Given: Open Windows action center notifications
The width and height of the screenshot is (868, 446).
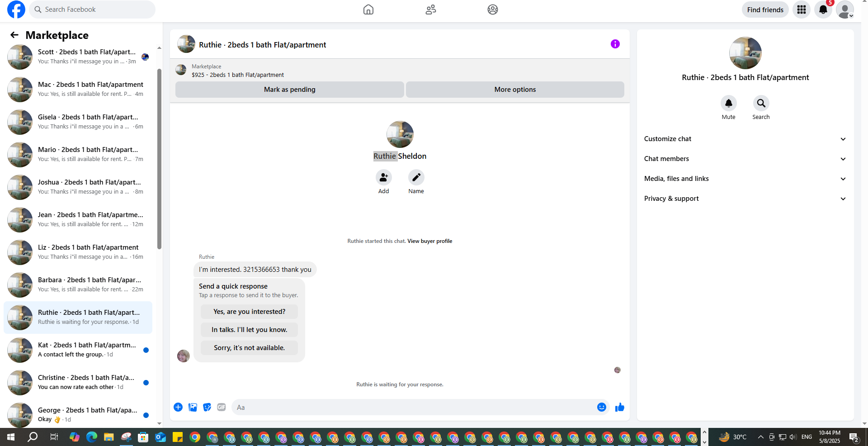Looking at the screenshot, I should point(854,437).
